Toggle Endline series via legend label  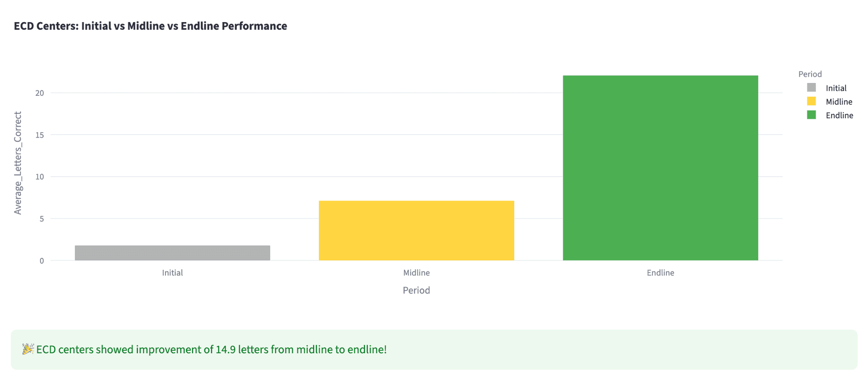click(x=839, y=115)
